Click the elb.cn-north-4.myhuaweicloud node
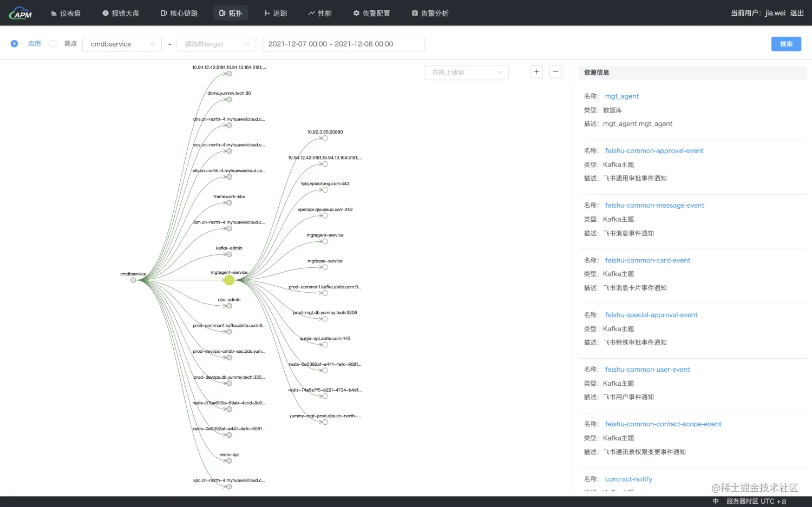 tap(229, 177)
